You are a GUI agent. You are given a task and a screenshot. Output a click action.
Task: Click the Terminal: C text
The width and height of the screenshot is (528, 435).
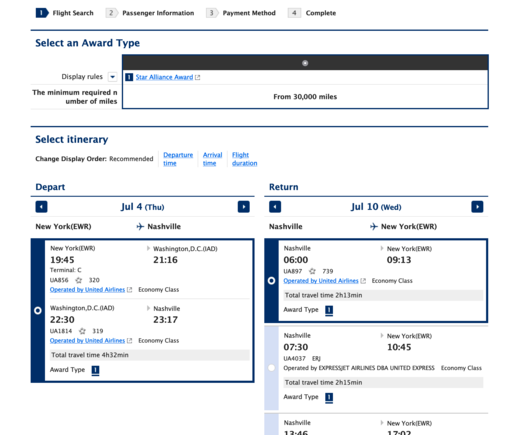point(66,270)
